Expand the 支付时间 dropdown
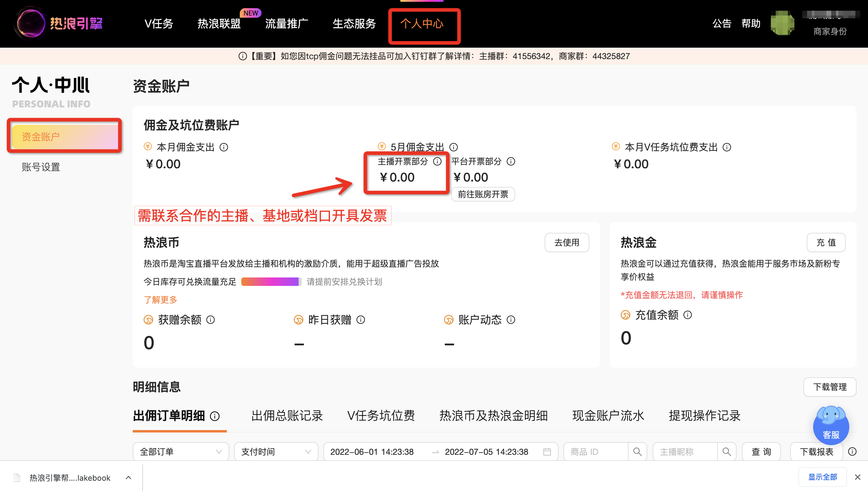The height and width of the screenshot is (494, 868). click(276, 451)
